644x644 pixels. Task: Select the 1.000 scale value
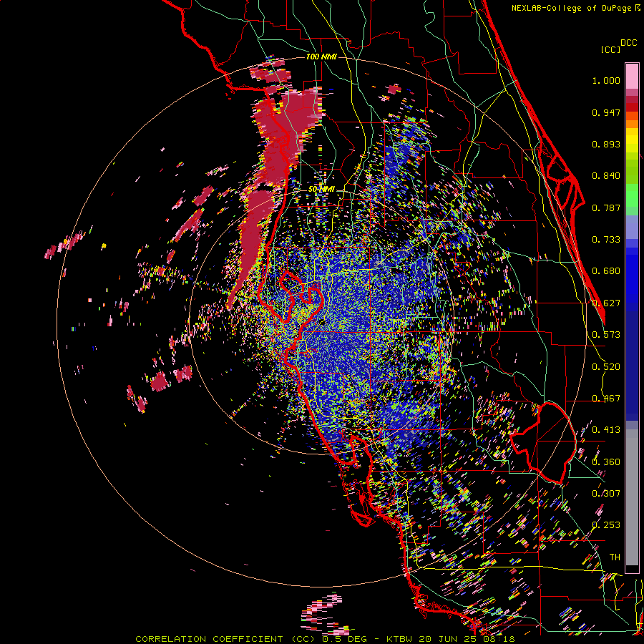(606, 80)
